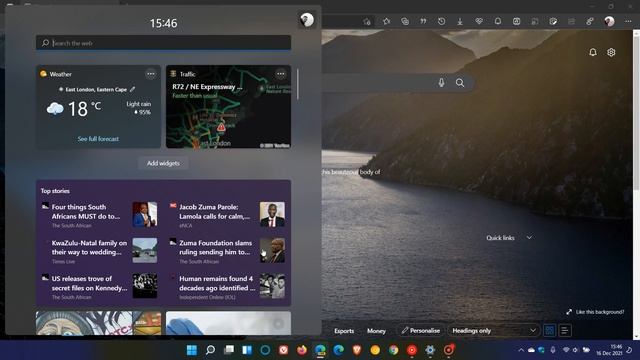Open Cortana circle in taskbar
640x360 pixels.
265,350
